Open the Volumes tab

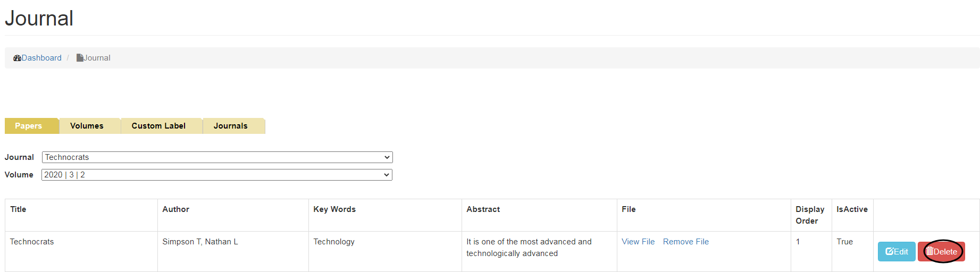click(x=87, y=126)
